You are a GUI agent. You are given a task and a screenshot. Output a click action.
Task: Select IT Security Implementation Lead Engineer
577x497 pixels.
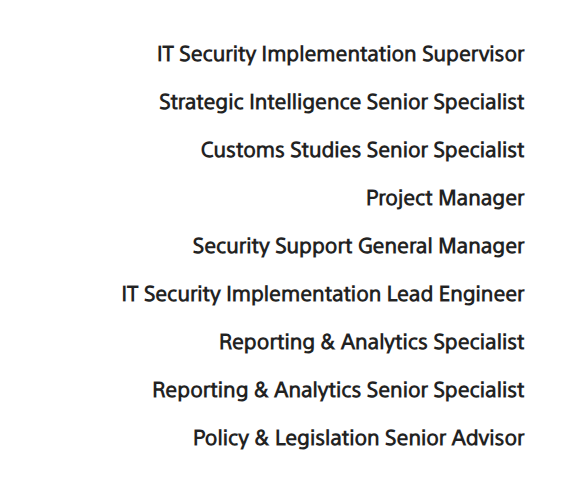pyautogui.click(x=323, y=294)
